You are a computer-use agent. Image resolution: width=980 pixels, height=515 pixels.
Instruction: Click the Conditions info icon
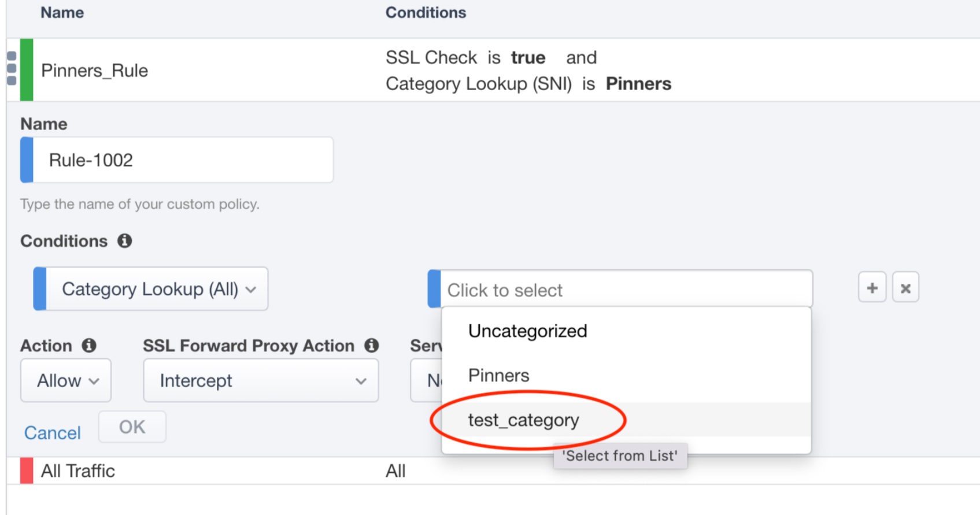(x=125, y=241)
